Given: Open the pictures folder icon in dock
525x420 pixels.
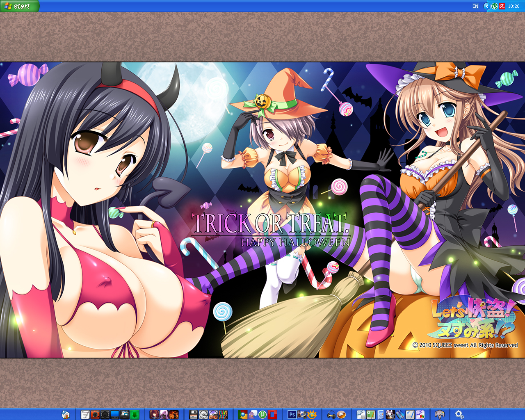Looking at the screenshot, I should click(125, 415).
